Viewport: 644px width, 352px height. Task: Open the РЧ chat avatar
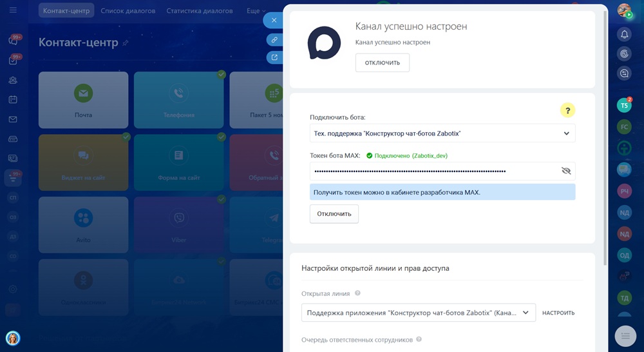coord(624,191)
